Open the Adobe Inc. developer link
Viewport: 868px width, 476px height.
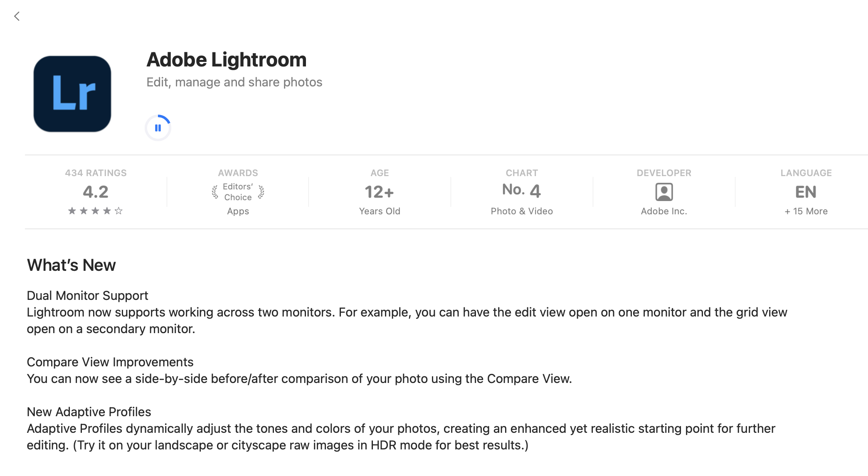pos(664,211)
